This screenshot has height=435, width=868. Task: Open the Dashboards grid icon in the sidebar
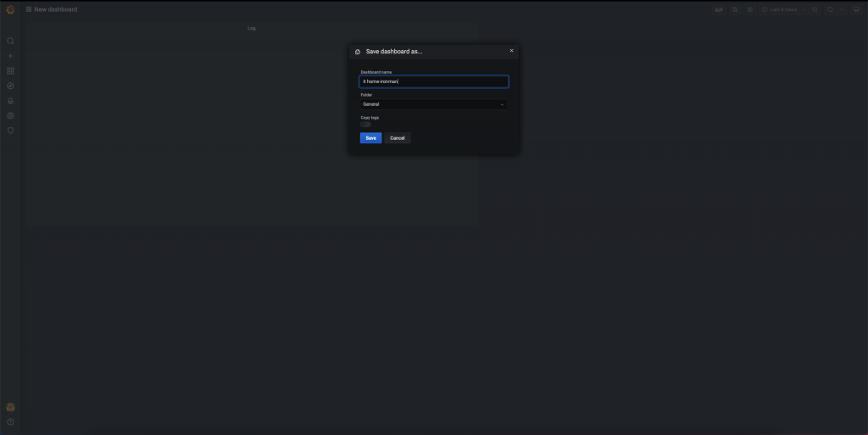point(10,71)
